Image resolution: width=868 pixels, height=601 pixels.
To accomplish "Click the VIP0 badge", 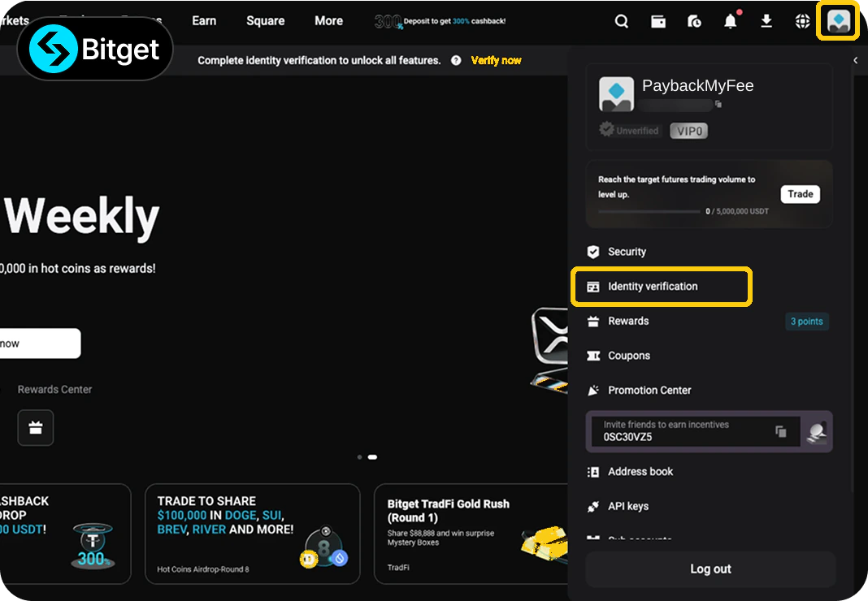I will (x=689, y=131).
